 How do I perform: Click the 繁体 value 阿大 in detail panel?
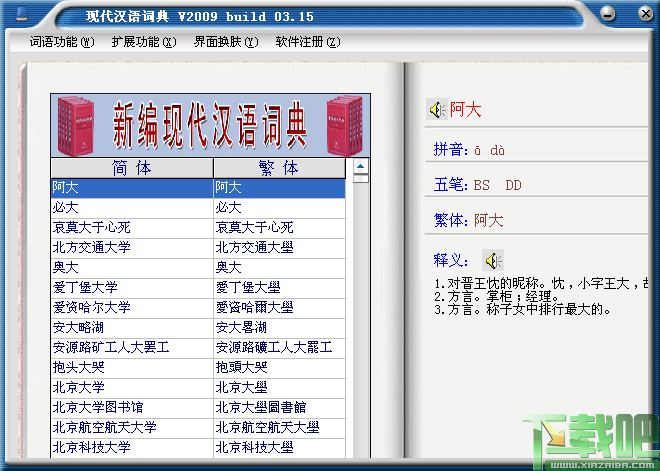[x=489, y=220]
